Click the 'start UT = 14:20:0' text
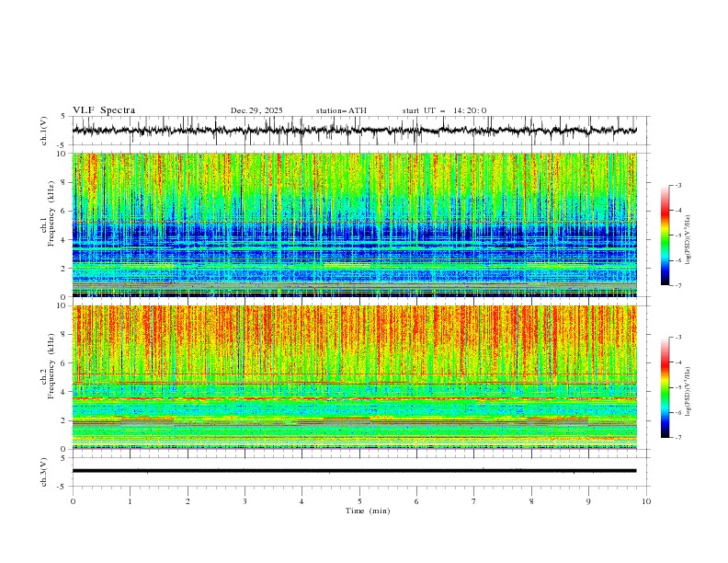 click(x=444, y=110)
